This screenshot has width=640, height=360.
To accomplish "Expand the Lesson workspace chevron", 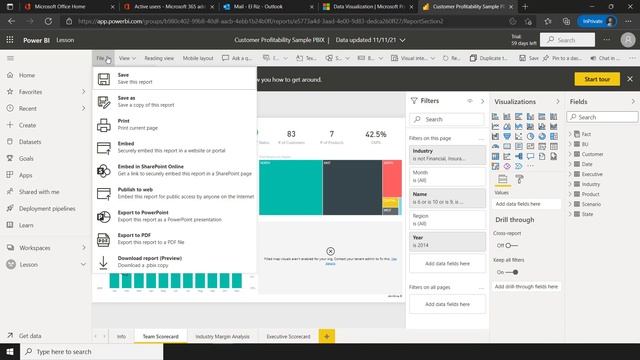I will [83, 264].
